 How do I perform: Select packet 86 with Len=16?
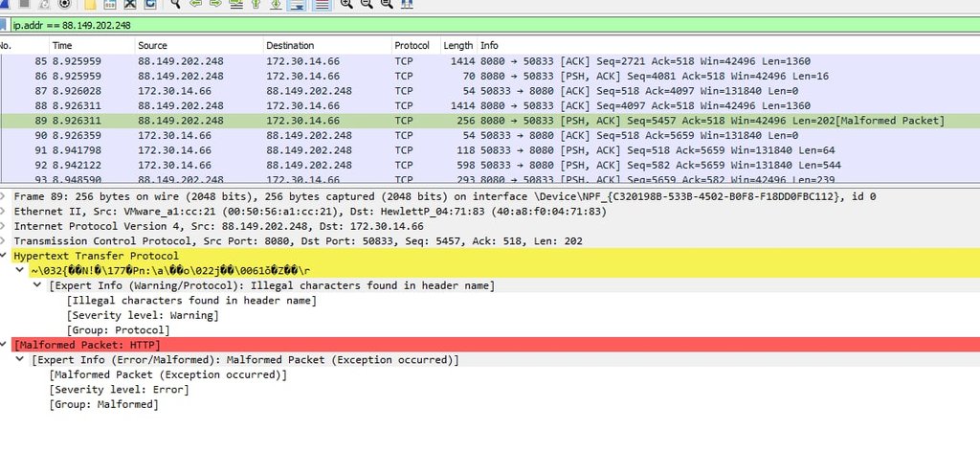(490, 77)
